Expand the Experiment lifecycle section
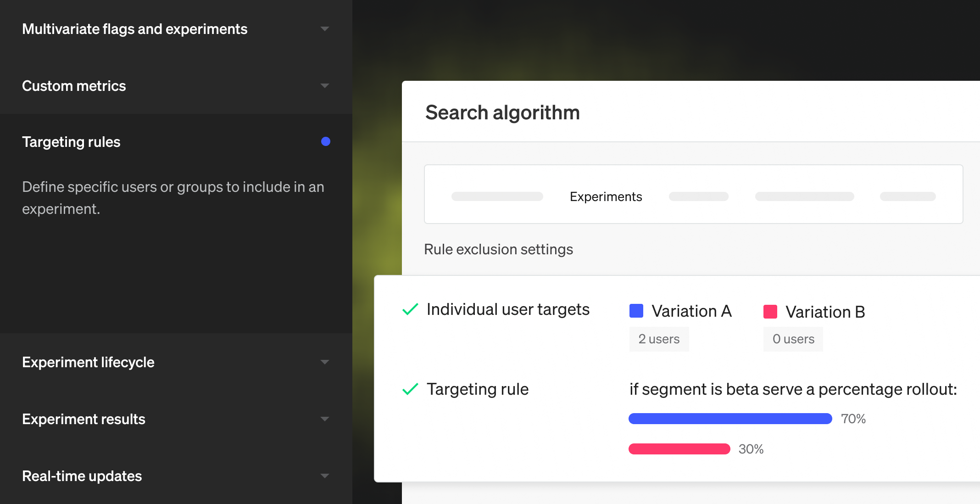 pyautogui.click(x=324, y=362)
